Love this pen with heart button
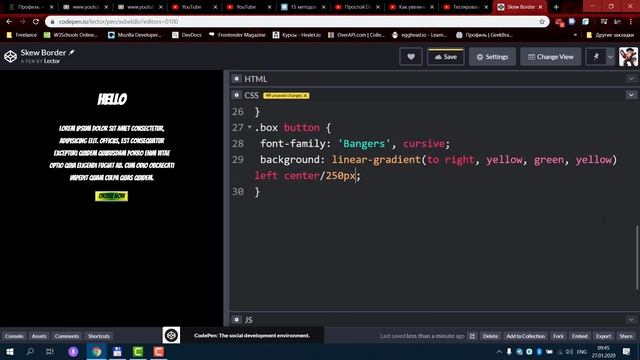This screenshot has height=360, width=640. coord(411,57)
